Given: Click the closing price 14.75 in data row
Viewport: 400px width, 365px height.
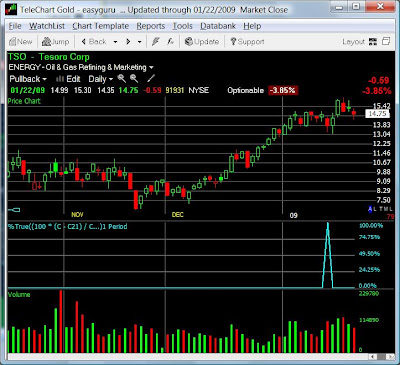Looking at the screenshot, I should [x=128, y=90].
